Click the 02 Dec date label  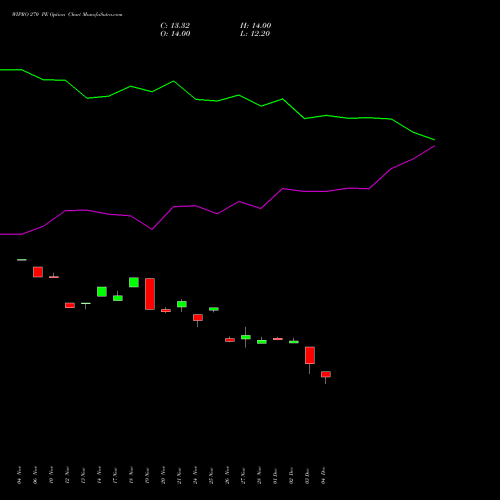click(x=291, y=475)
